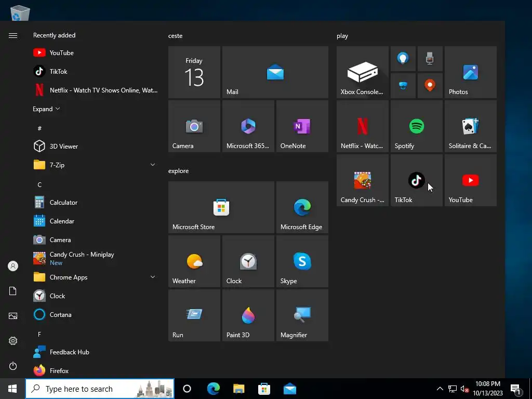
Task: Click the play group title
Action: pos(342,36)
